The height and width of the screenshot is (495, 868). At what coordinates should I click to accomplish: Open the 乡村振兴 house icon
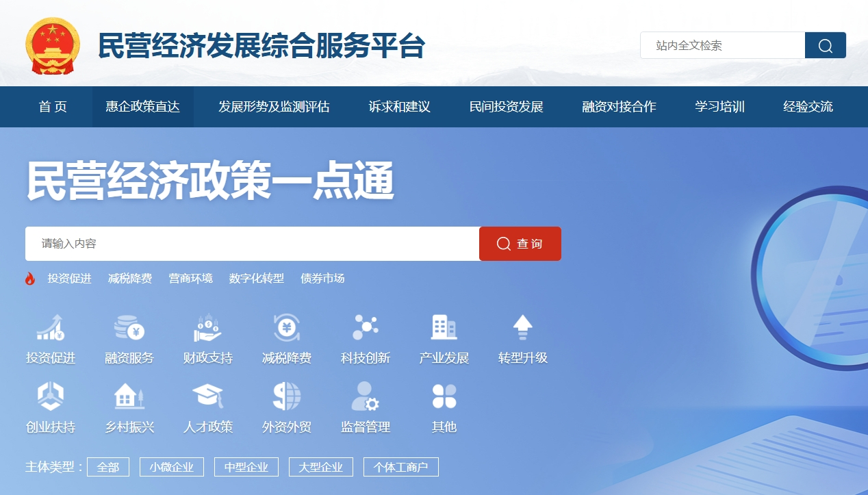[x=129, y=396]
